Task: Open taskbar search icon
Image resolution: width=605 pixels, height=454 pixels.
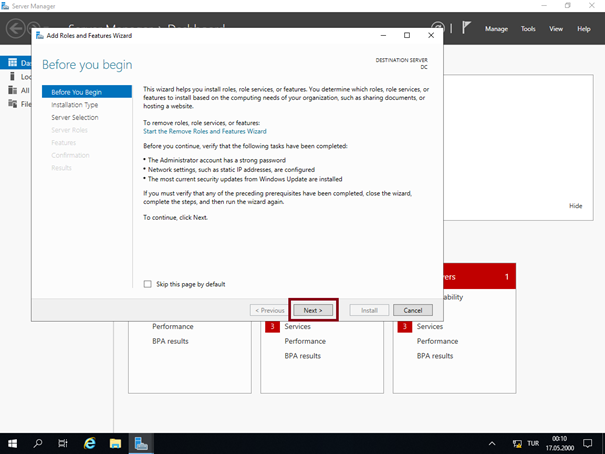Action: click(38, 444)
